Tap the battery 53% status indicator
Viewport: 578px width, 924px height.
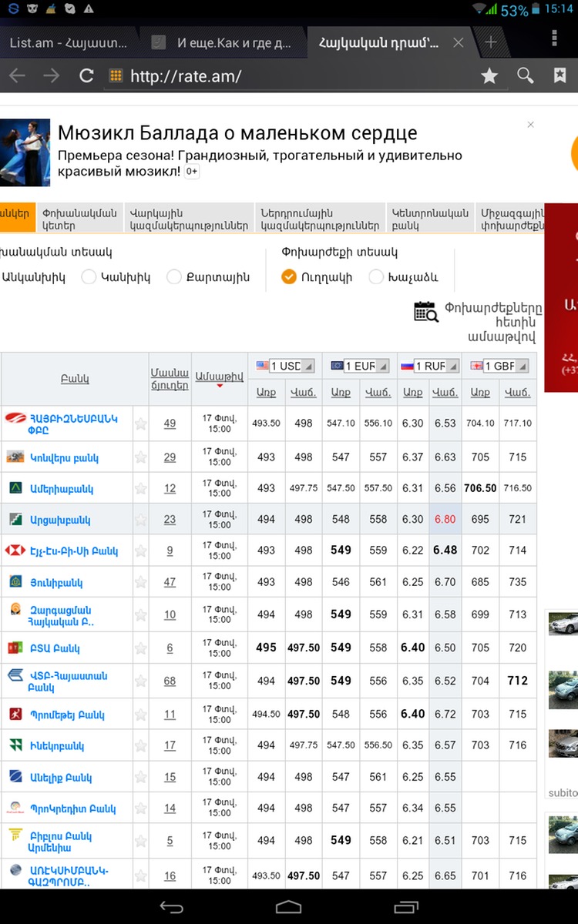pos(520,10)
